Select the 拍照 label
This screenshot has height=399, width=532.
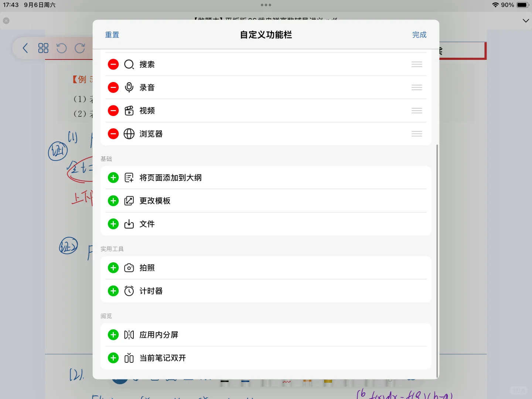[x=147, y=268]
